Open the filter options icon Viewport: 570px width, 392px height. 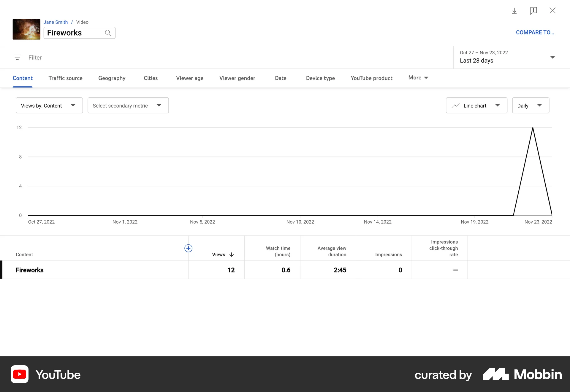[x=18, y=57]
